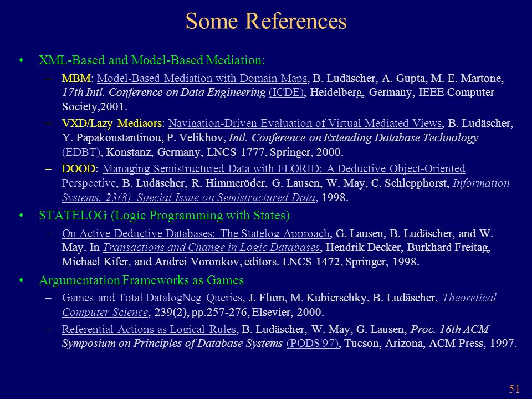Open the Information Systems 23(8) journal link

[286, 190]
